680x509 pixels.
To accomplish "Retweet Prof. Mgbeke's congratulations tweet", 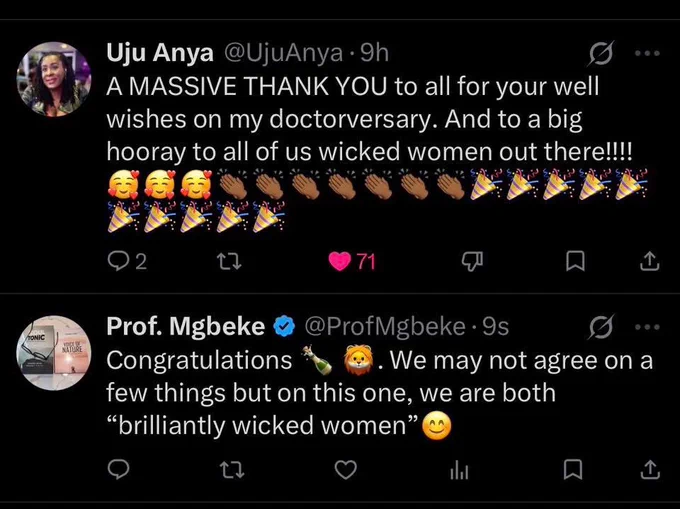I will tap(232, 470).
